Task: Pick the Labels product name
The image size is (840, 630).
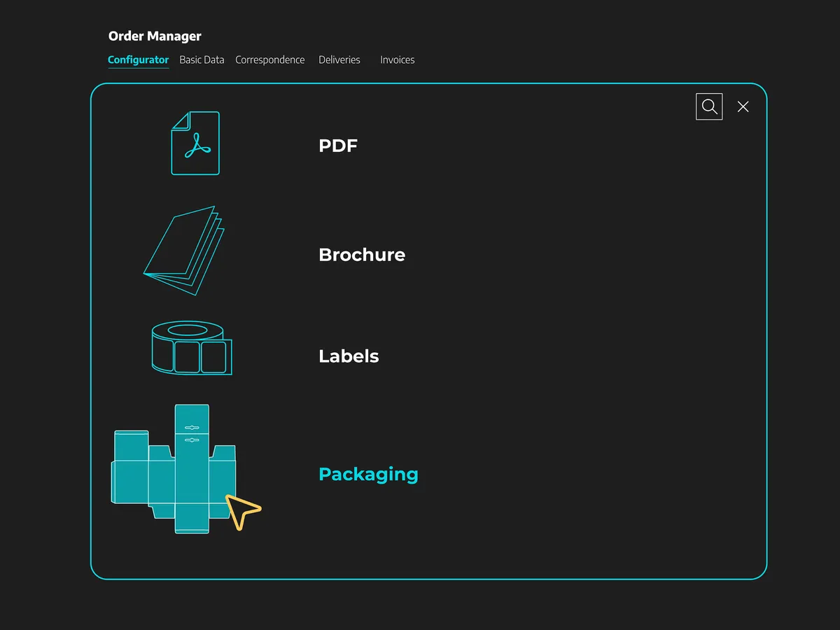Action: [349, 356]
